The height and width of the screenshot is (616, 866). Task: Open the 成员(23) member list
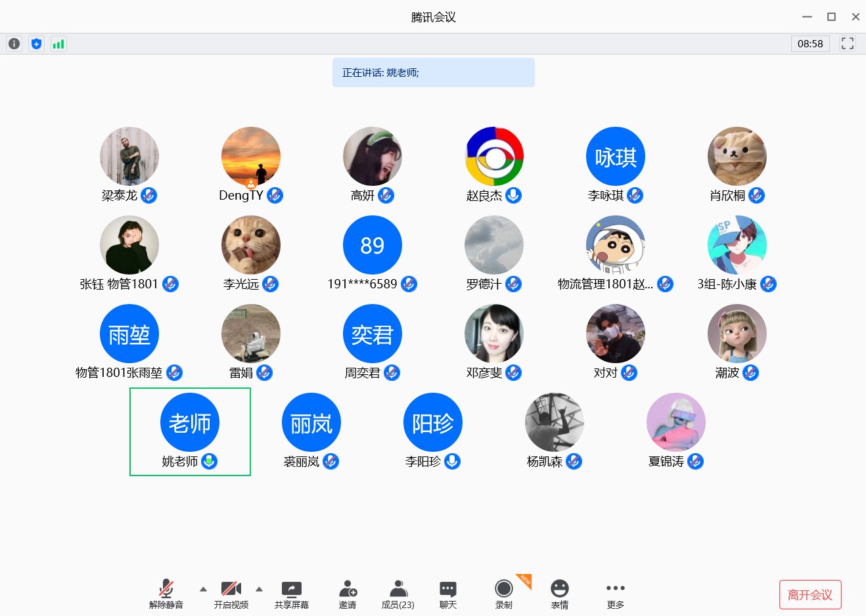[x=398, y=594]
